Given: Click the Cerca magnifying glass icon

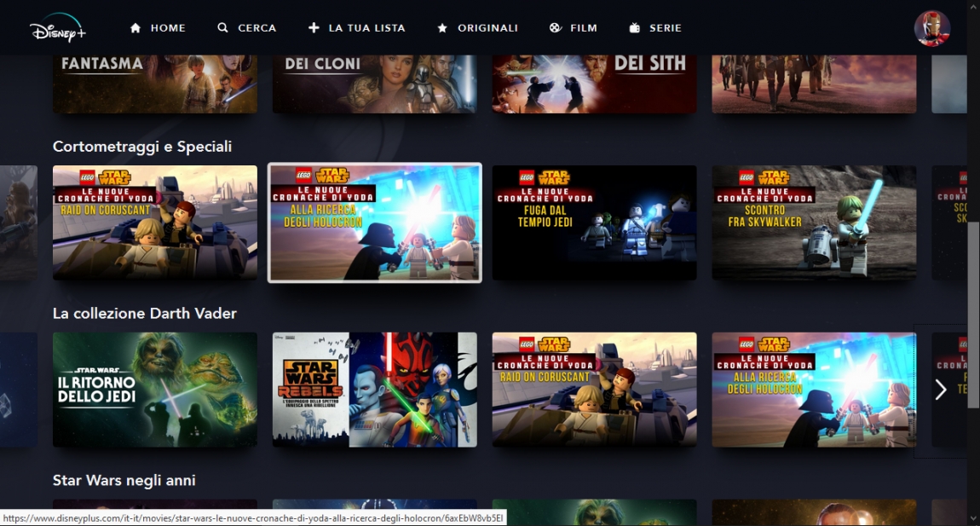Looking at the screenshot, I should pos(222,28).
